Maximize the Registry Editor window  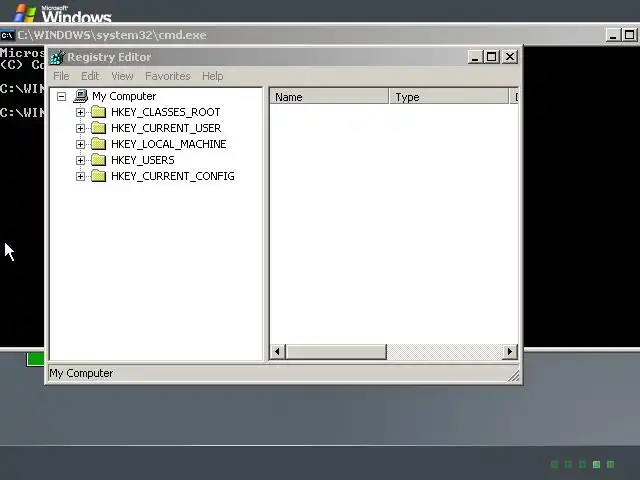492,57
